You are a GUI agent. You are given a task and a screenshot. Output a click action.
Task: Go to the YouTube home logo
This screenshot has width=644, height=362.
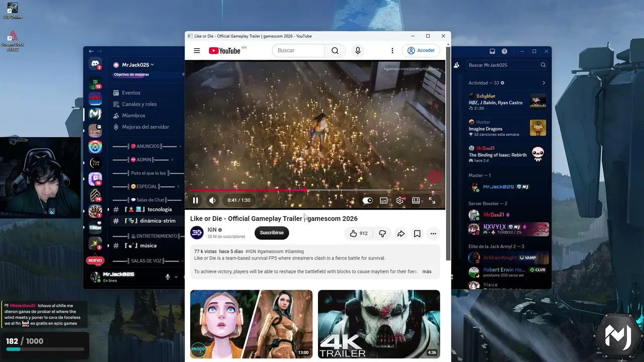(x=224, y=51)
